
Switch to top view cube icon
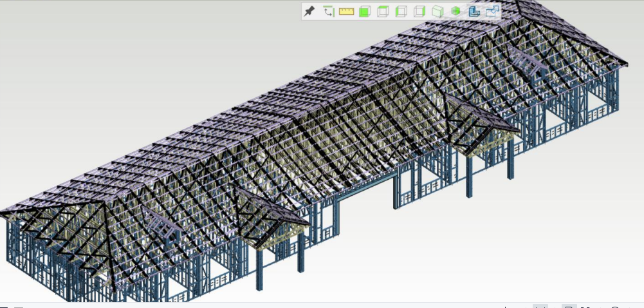click(383, 12)
